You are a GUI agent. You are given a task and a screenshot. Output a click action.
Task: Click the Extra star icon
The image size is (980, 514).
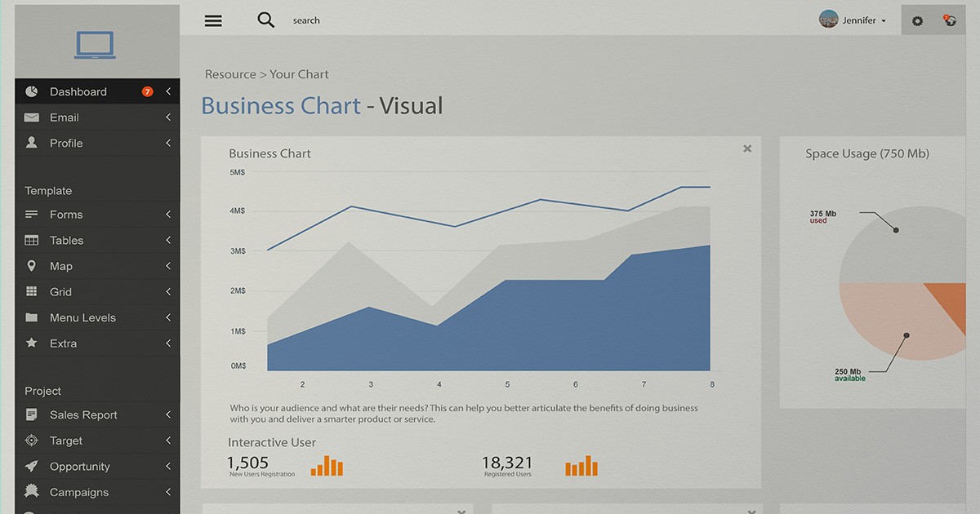32,343
